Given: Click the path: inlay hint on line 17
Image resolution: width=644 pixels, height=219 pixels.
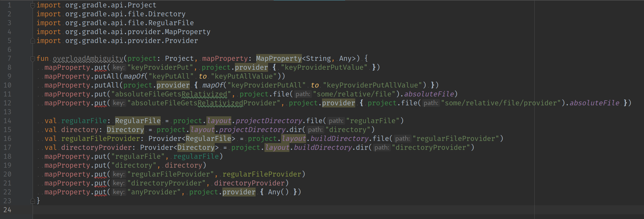Looking at the screenshot, I should click(382, 148).
